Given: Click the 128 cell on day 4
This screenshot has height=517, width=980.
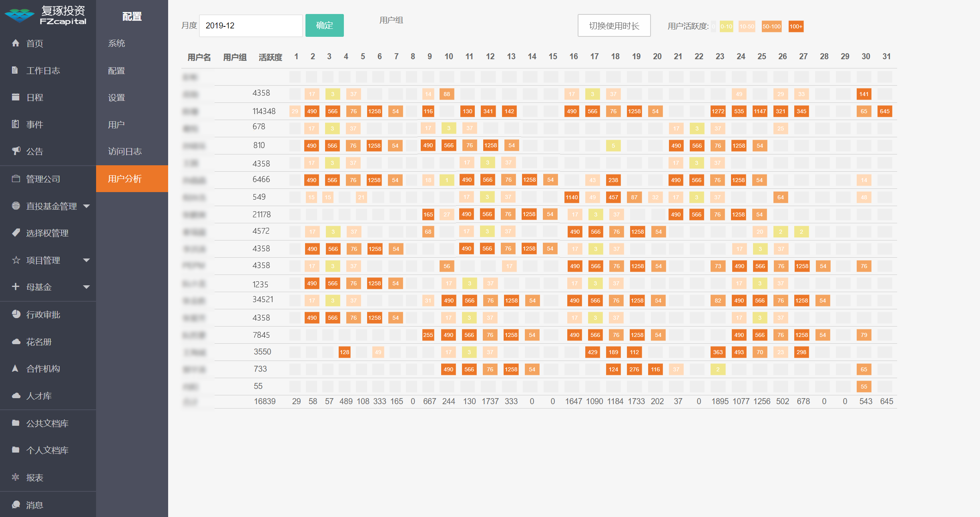Looking at the screenshot, I should 344,352.
